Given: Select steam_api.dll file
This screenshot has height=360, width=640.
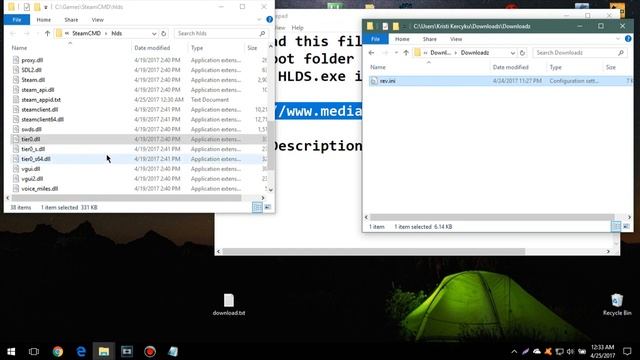Looking at the screenshot, I should coord(38,90).
